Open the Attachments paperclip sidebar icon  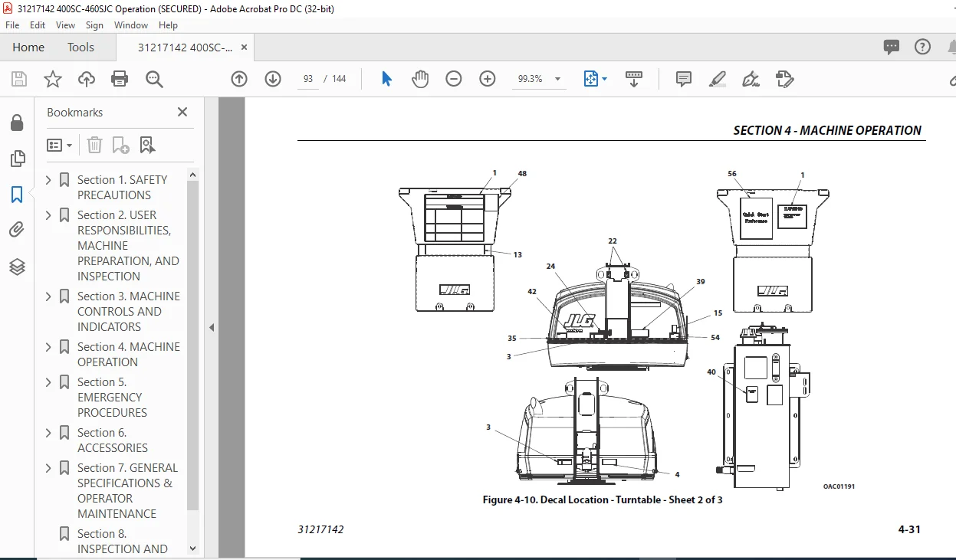click(x=17, y=230)
